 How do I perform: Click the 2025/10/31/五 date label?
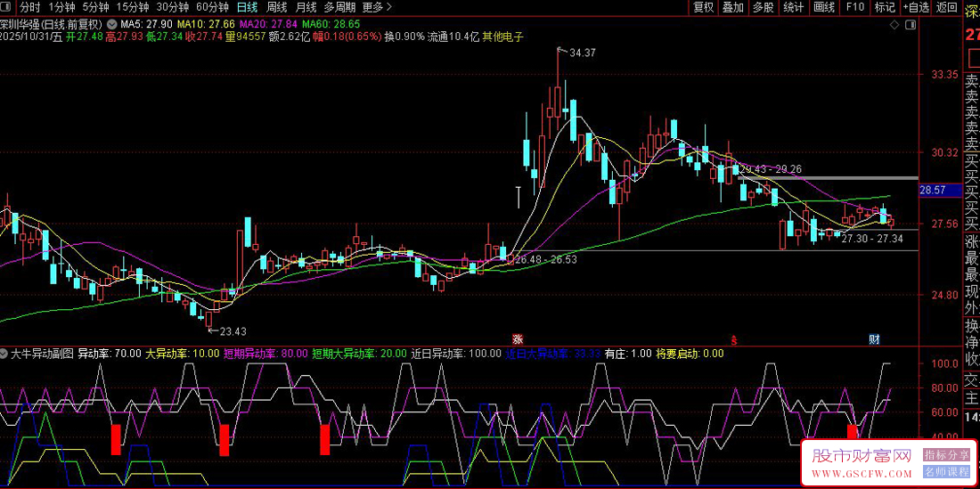pos(31,37)
